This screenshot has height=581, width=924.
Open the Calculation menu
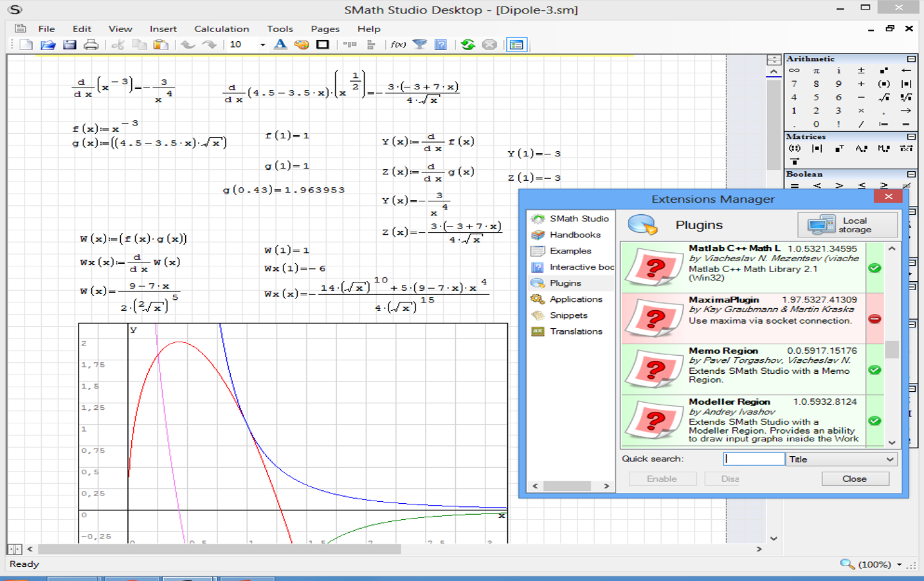221,29
